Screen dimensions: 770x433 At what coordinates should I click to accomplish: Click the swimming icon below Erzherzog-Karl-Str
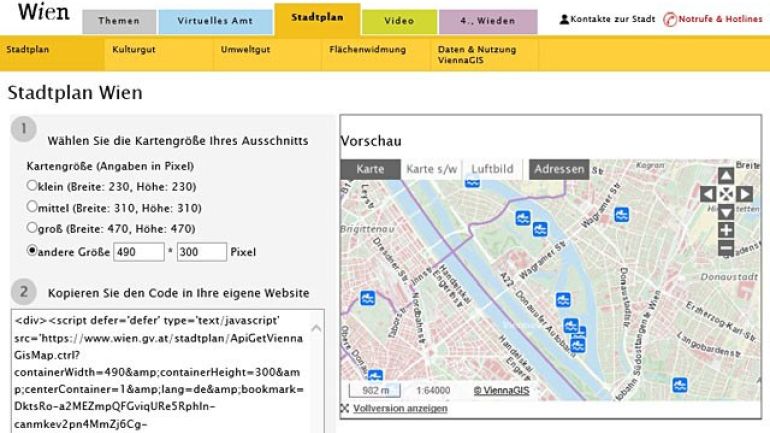click(x=680, y=384)
